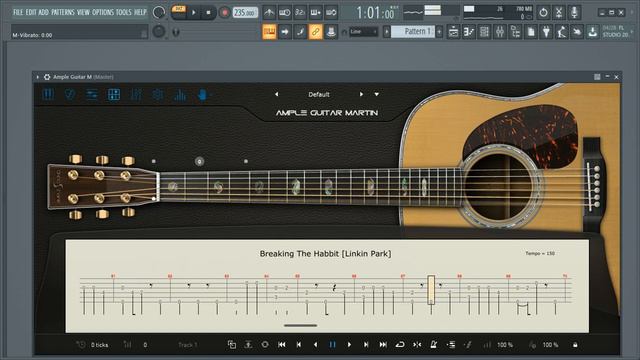Screen dimensions: 640x360
Task: Open the pick-shaped Strummer panel icon
Action: click(x=70, y=95)
